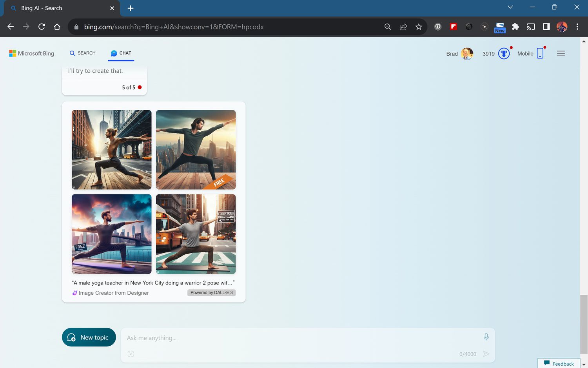Bookmark page with star icon
588x368 pixels.
tap(419, 27)
